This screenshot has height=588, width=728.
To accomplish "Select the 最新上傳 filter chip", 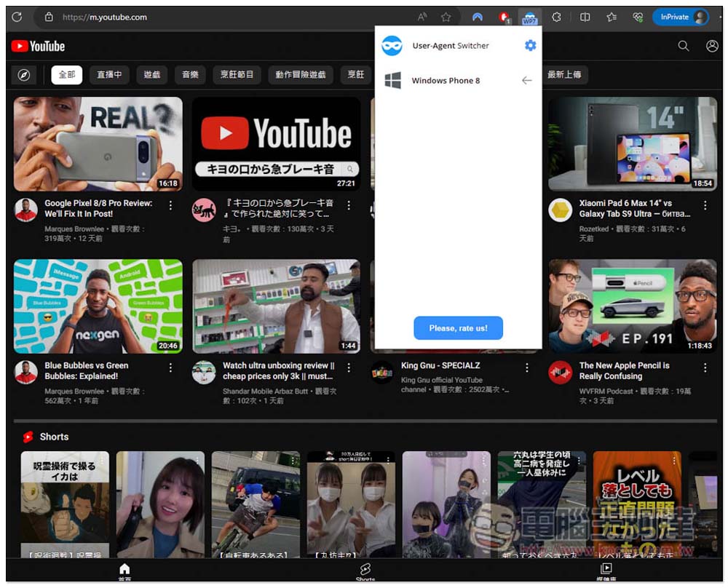I will point(565,75).
